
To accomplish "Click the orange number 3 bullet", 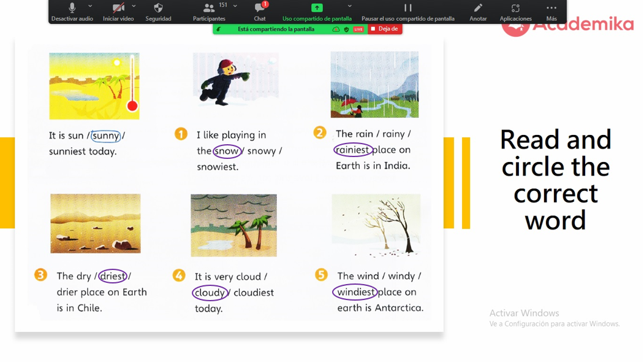I will pyautogui.click(x=40, y=274).
